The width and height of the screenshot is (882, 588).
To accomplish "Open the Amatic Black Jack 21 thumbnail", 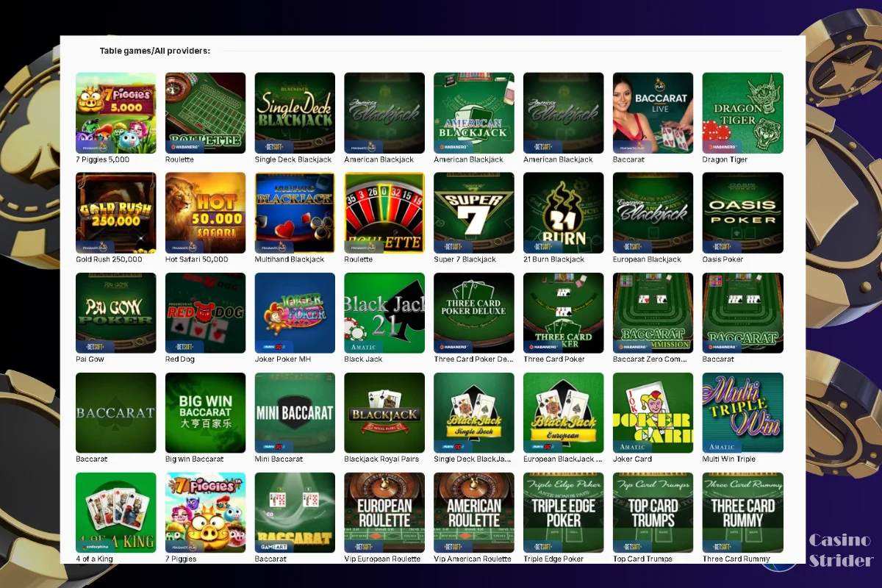I will pos(384,312).
